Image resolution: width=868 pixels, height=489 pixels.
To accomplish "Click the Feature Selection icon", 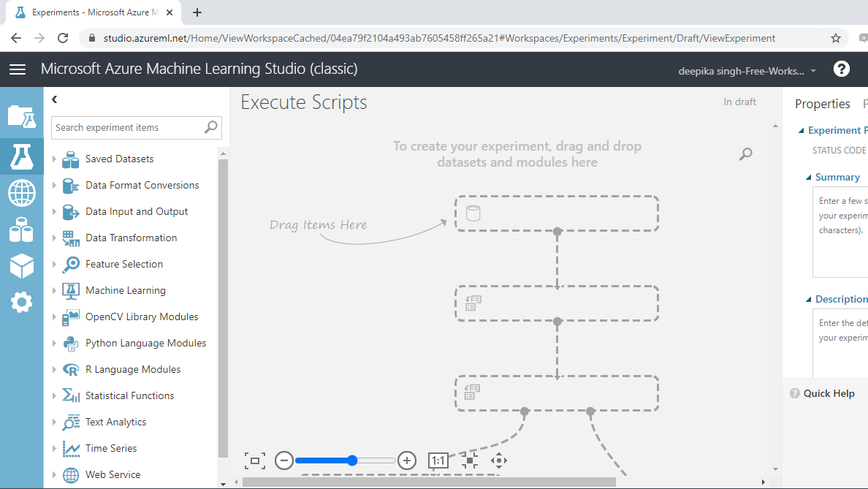I will [x=70, y=265].
